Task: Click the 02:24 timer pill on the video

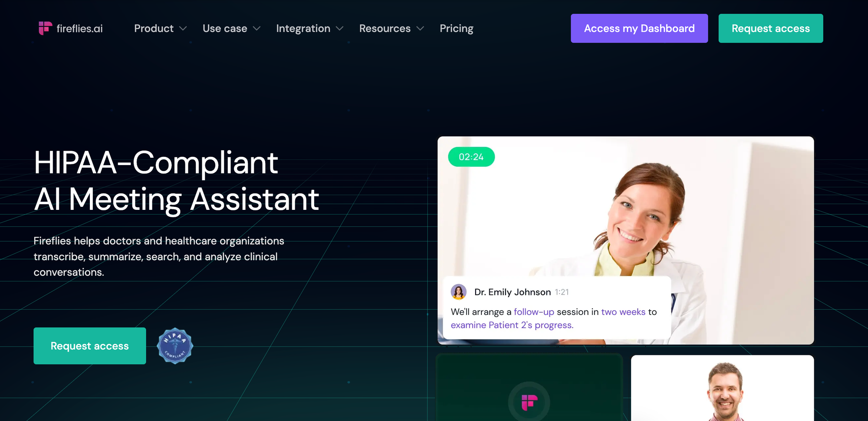Action: point(471,157)
